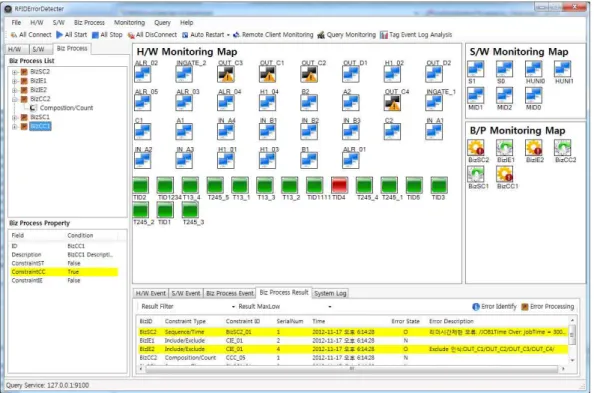594x393 pixels.
Task: Click the OUT_C3 warning device icon
Action: (226, 74)
